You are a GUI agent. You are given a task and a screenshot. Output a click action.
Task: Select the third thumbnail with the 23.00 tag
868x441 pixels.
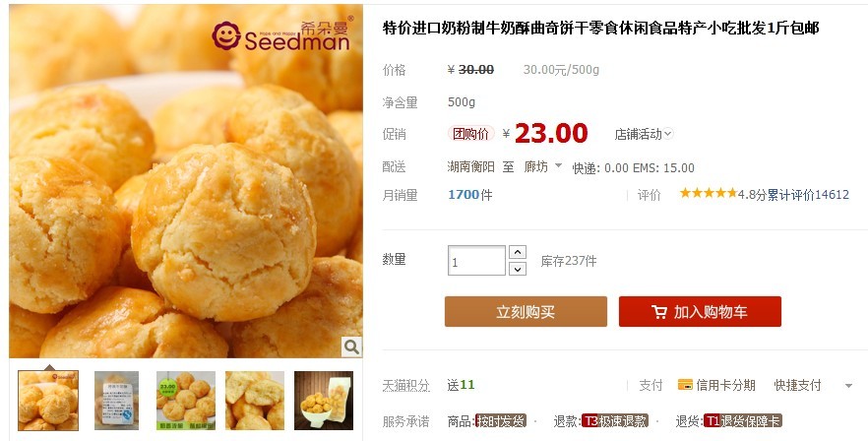pos(186,401)
